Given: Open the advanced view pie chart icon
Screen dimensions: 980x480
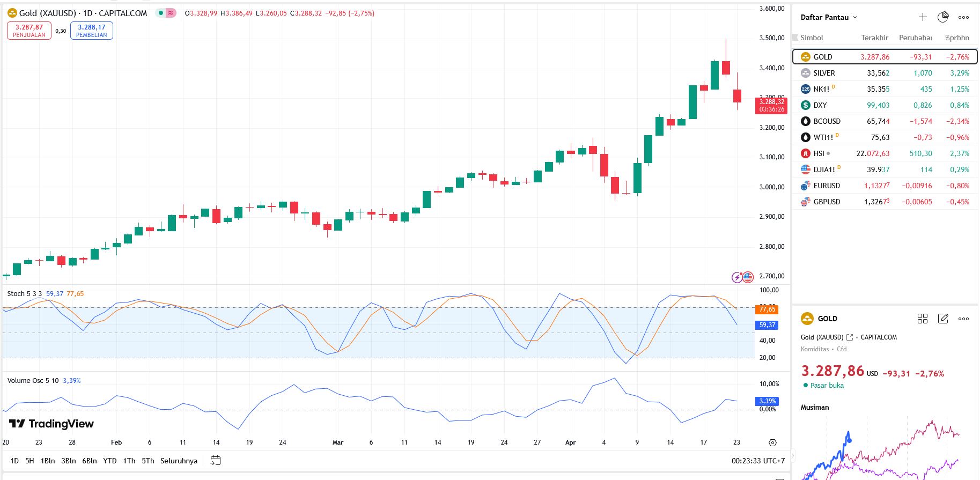Looking at the screenshot, I should [x=943, y=17].
